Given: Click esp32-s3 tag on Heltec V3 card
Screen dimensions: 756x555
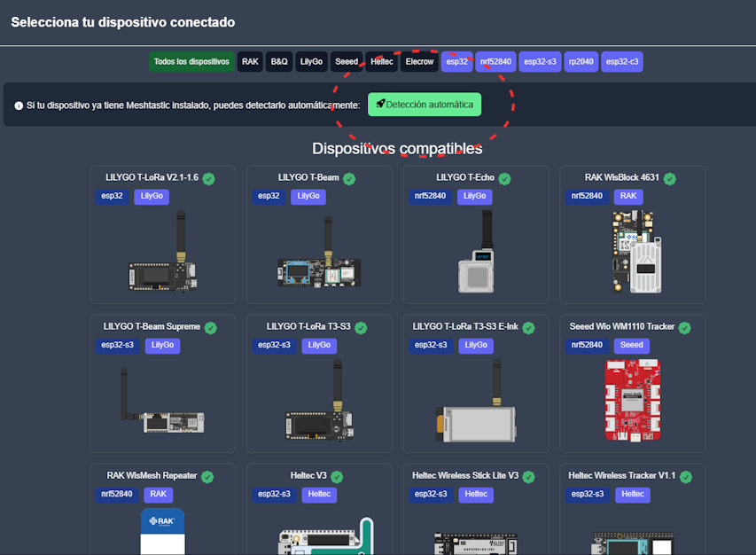Looking at the screenshot, I should coord(274,494).
